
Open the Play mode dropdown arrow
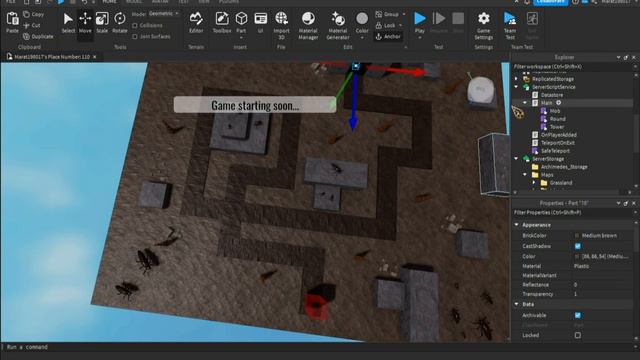click(x=420, y=38)
